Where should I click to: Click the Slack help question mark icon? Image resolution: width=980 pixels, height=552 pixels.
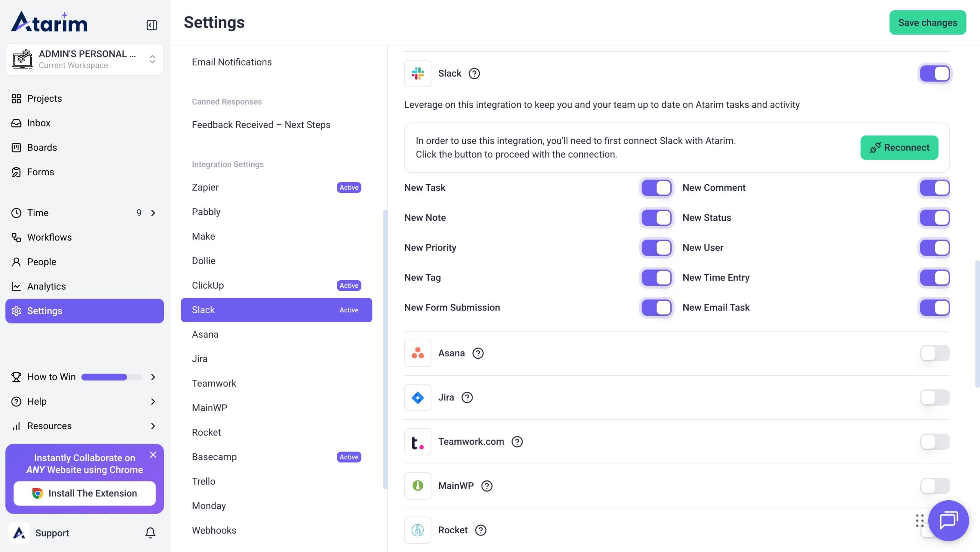(x=474, y=73)
